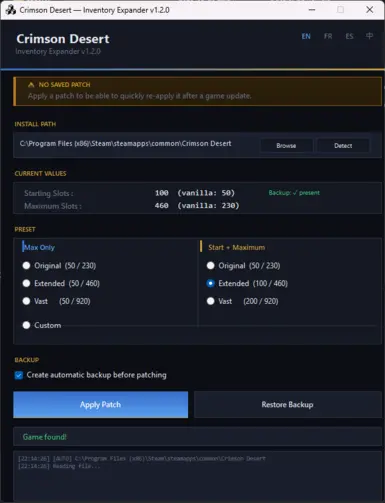Screen dimensions: 385x503
Task: Click the 'Game found!' status text
Action: coord(45,437)
